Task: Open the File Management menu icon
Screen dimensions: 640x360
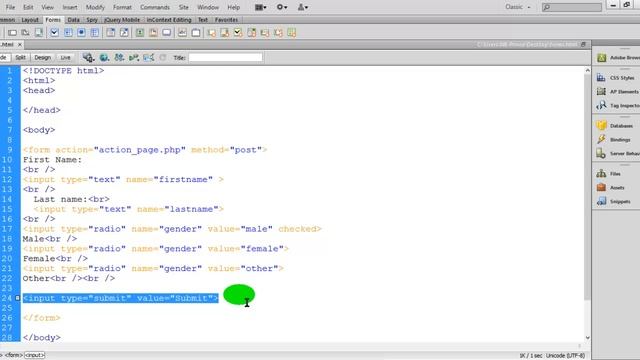Action: pos(119,58)
